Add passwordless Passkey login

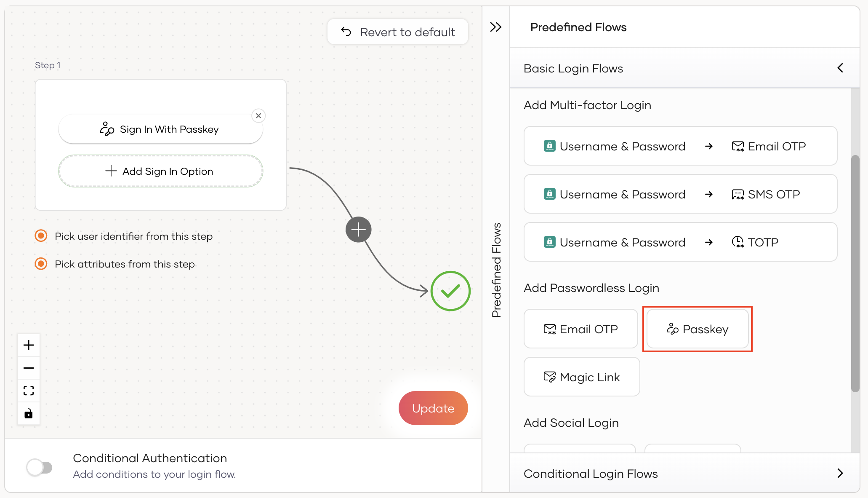pyautogui.click(x=698, y=329)
